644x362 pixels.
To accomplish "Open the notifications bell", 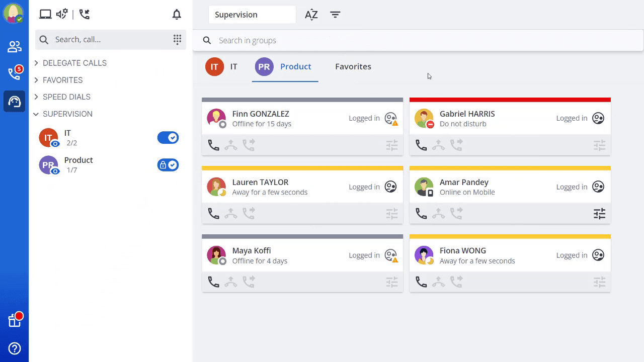I will (177, 15).
